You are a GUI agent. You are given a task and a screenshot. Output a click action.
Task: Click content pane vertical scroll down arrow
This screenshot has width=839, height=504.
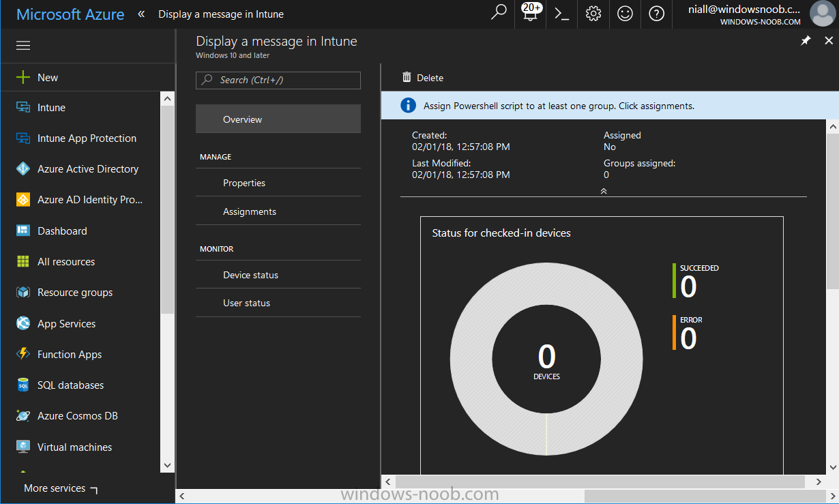832,468
